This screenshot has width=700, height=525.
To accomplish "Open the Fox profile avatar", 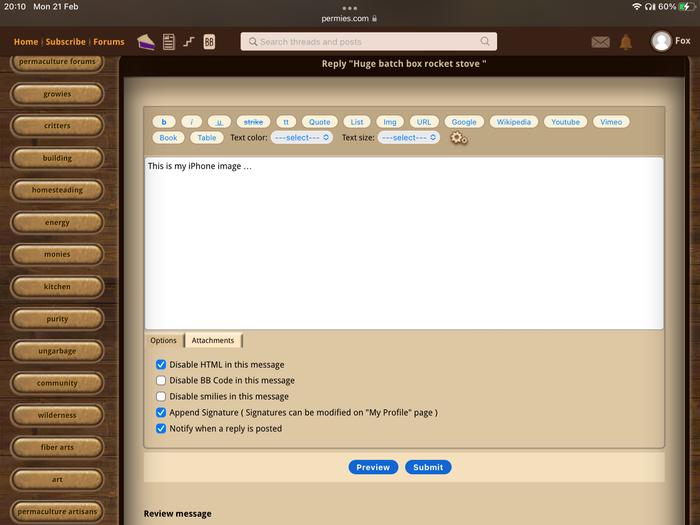I will (x=661, y=41).
